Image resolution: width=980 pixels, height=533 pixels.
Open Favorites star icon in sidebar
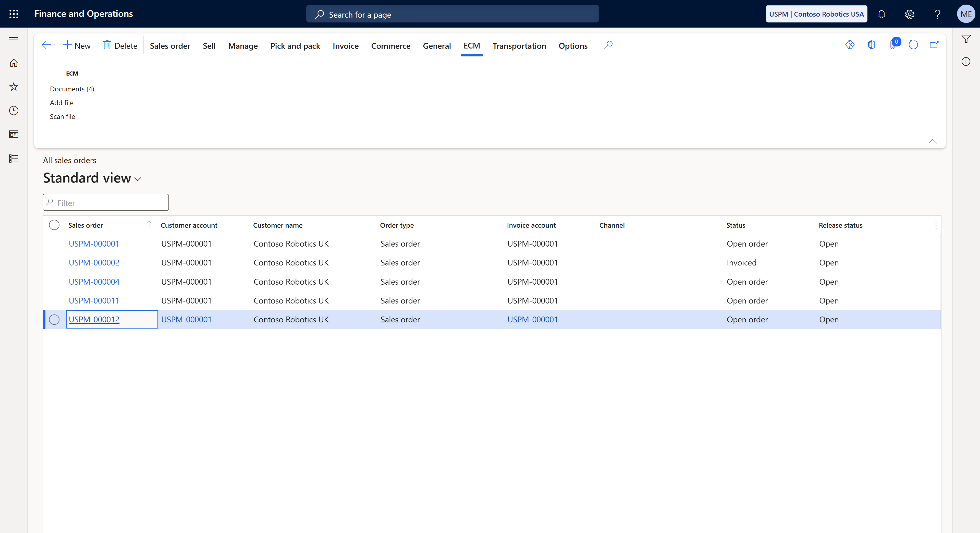(14, 87)
